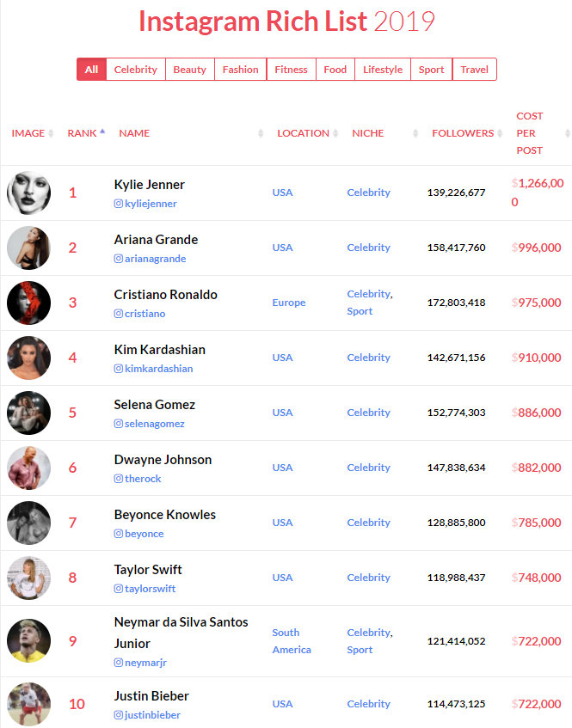Sort by Cost Per Post column
This screenshot has width=572, height=728.
(530, 133)
